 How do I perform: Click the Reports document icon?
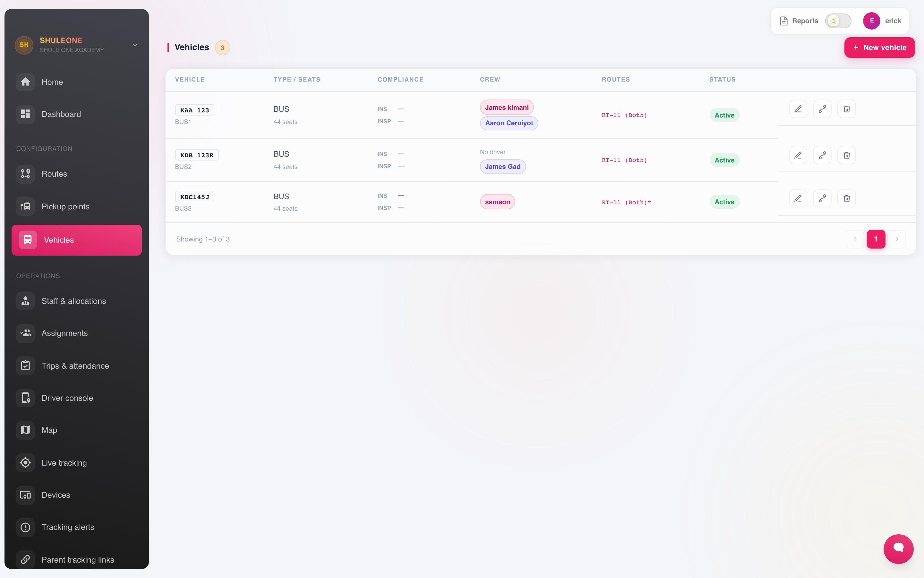pyautogui.click(x=784, y=21)
